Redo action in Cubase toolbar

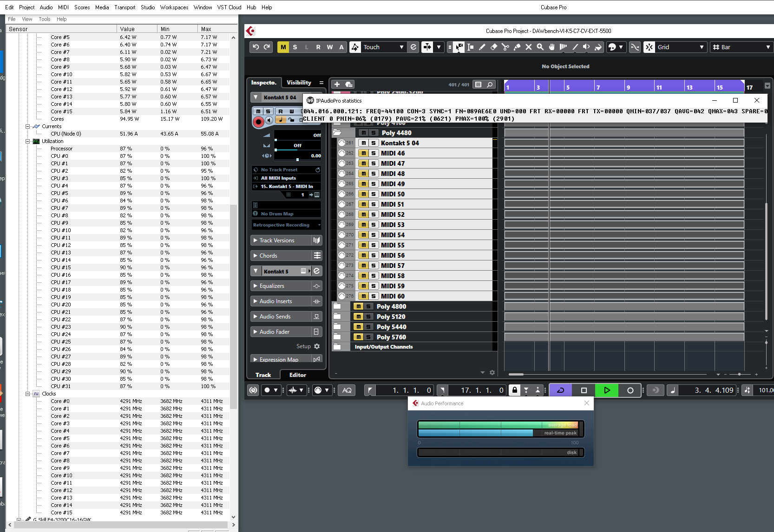(x=267, y=47)
